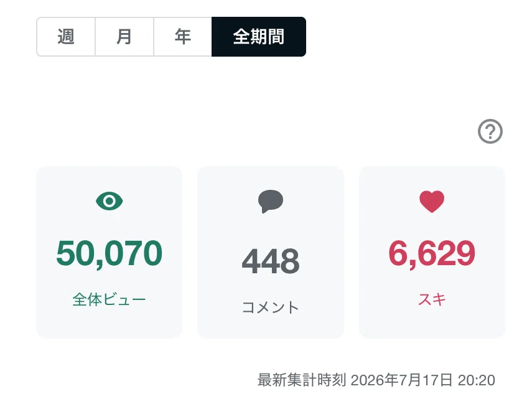Click the 50,070 total views number
The image size is (532, 394).
coord(110,253)
